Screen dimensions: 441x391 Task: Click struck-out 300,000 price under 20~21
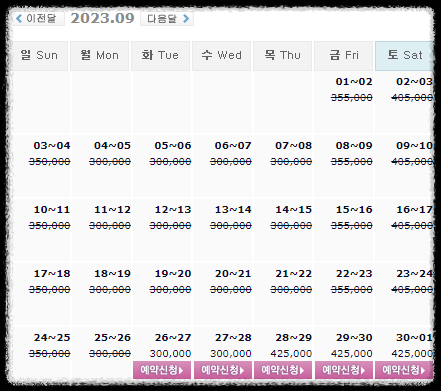pyautogui.click(x=231, y=289)
